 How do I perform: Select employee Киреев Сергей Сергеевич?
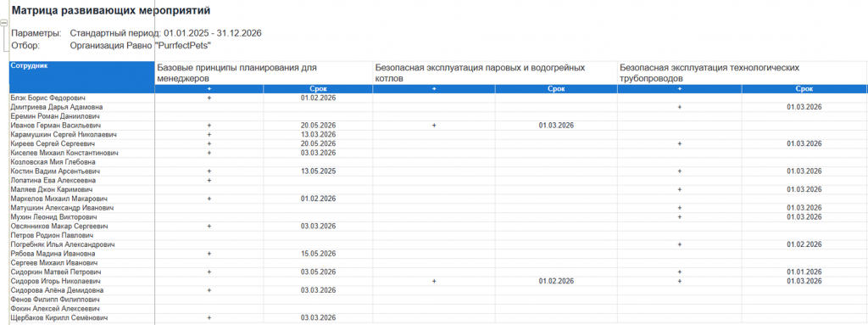tap(53, 143)
